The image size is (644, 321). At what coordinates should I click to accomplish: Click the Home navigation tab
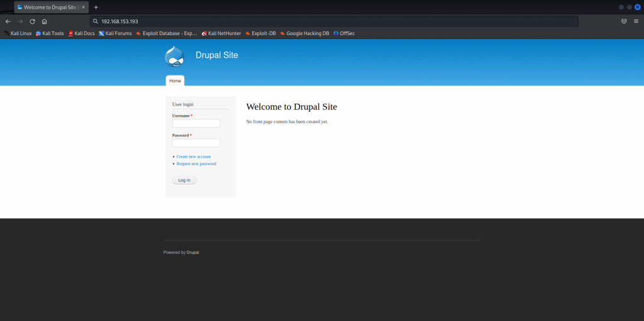175,81
